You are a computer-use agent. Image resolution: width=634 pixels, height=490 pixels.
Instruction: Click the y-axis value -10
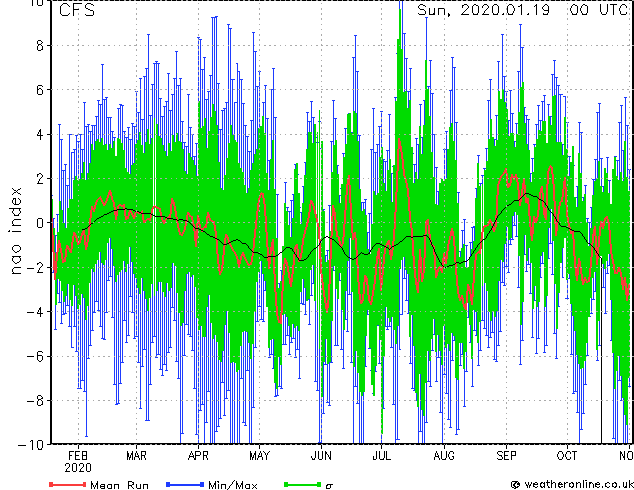point(31,445)
